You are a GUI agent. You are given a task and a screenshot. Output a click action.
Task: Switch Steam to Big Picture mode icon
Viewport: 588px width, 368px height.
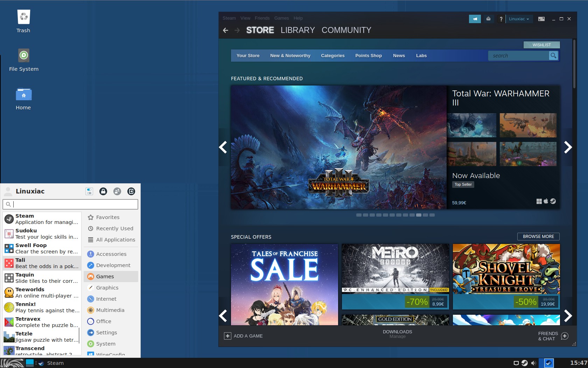click(541, 19)
